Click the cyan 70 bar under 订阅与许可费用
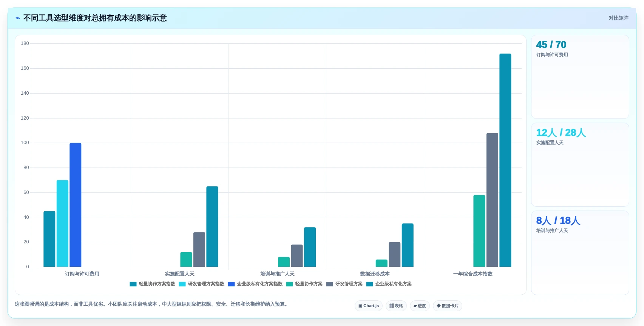644x326 pixels. (62, 223)
